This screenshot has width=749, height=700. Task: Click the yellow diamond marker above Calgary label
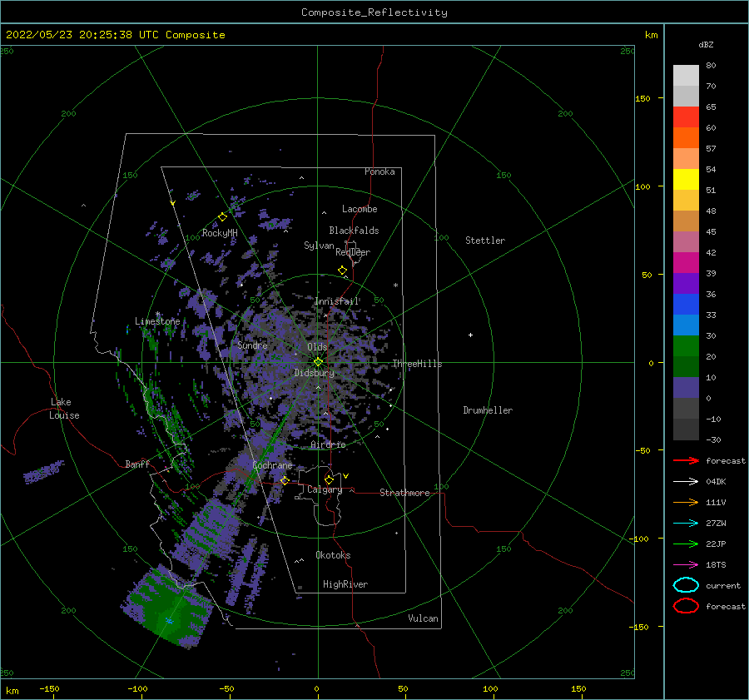pos(329,479)
